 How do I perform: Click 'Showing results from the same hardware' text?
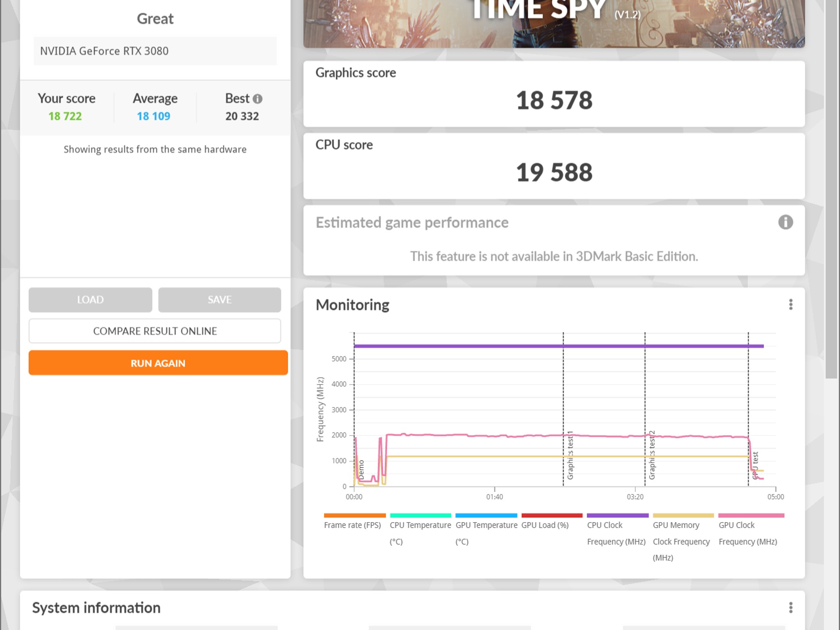pos(155,149)
